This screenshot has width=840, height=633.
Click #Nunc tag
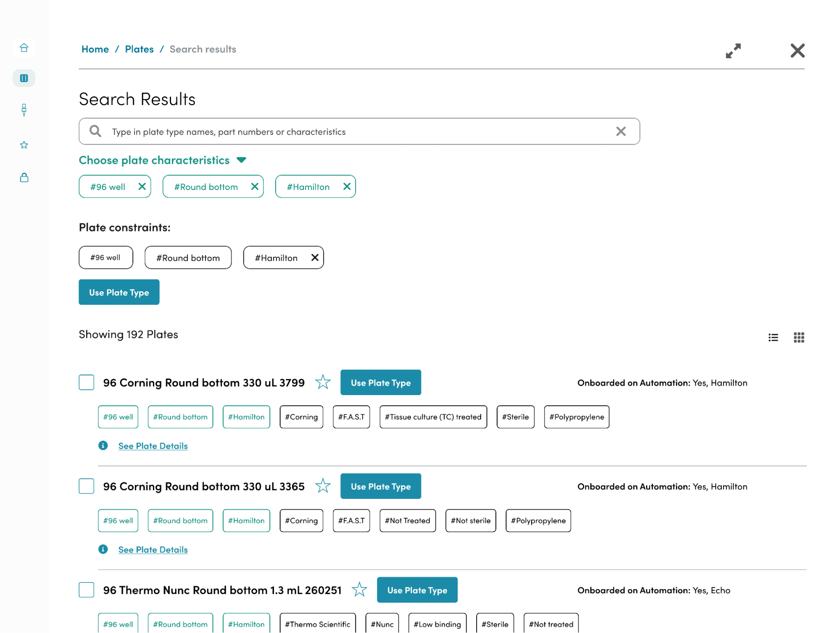point(382,624)
